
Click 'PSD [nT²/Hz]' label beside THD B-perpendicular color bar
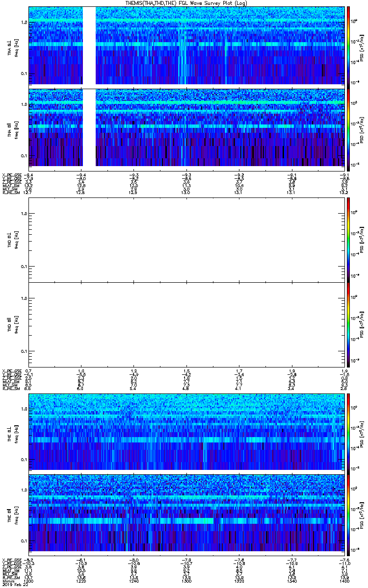coord(363,240)
